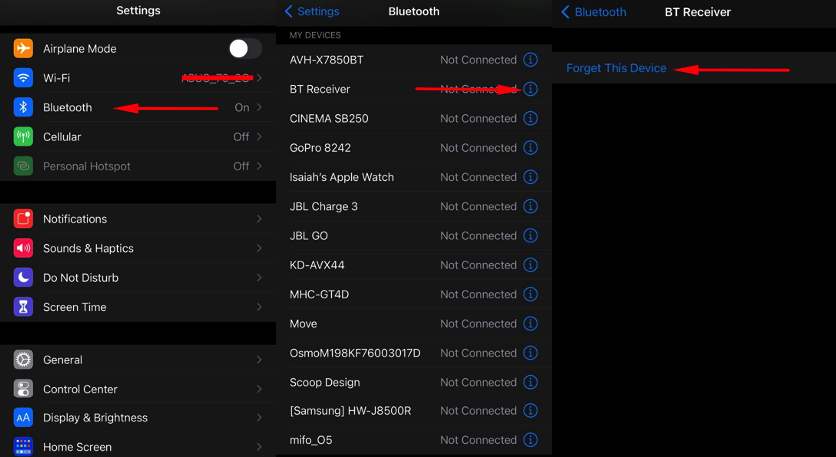Viewport: 836px width, 457px height.
Task: Open info icon for BT Receiver
Action: click(530, 89)
